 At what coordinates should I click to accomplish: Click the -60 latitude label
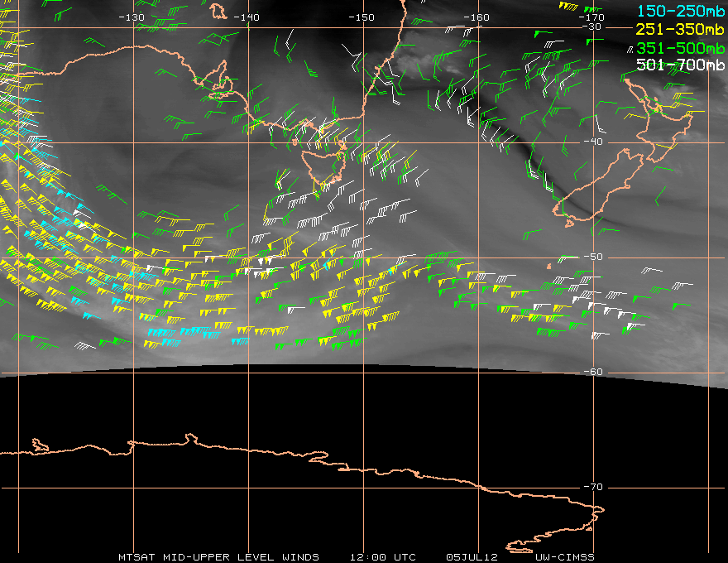pyautogui.click(x=593, y=372)
